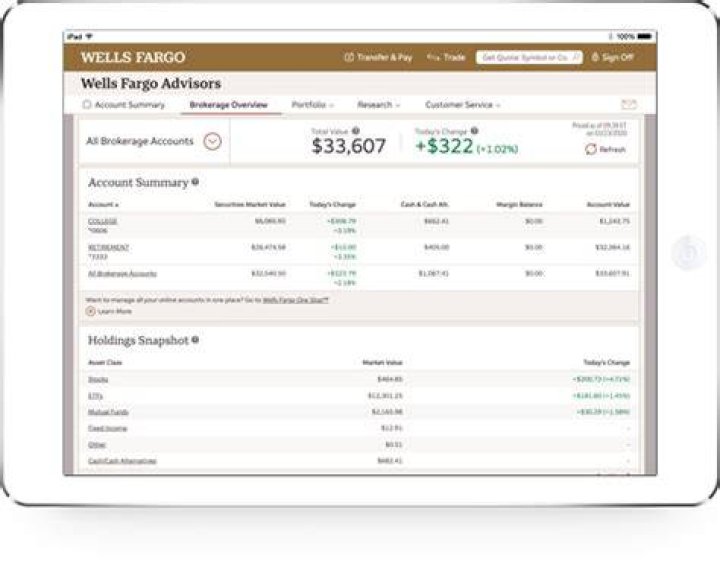The width and height of the screenshot is (720, 561).
Task: Click the Learn More link
Action: coord(114,311)
